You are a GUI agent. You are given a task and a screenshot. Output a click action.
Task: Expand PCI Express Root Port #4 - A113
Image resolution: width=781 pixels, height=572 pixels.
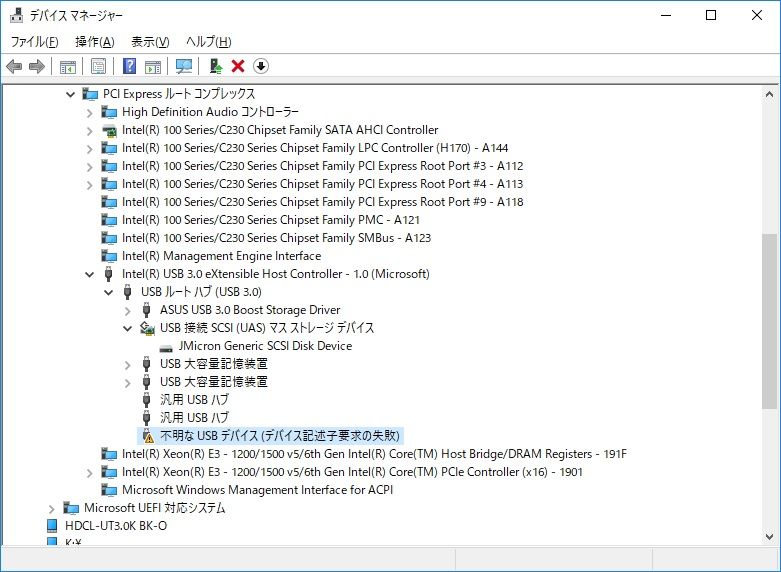point(90,184)
